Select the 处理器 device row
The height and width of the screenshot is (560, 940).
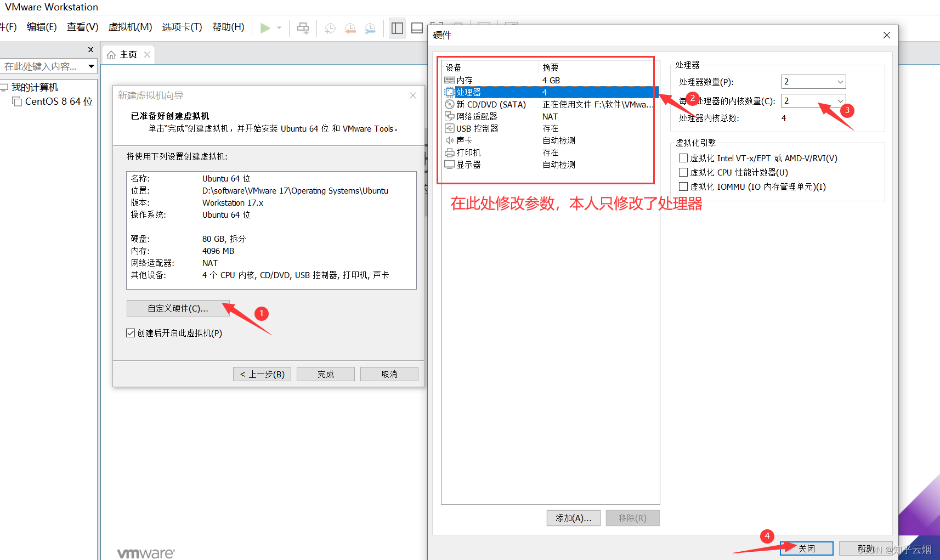pos(550,92)
